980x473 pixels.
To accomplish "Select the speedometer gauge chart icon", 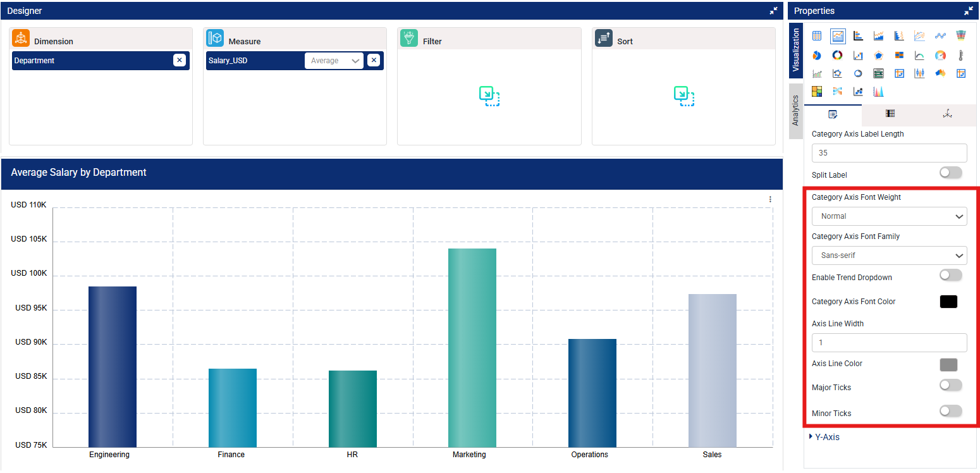I will (x=940, y=56).
